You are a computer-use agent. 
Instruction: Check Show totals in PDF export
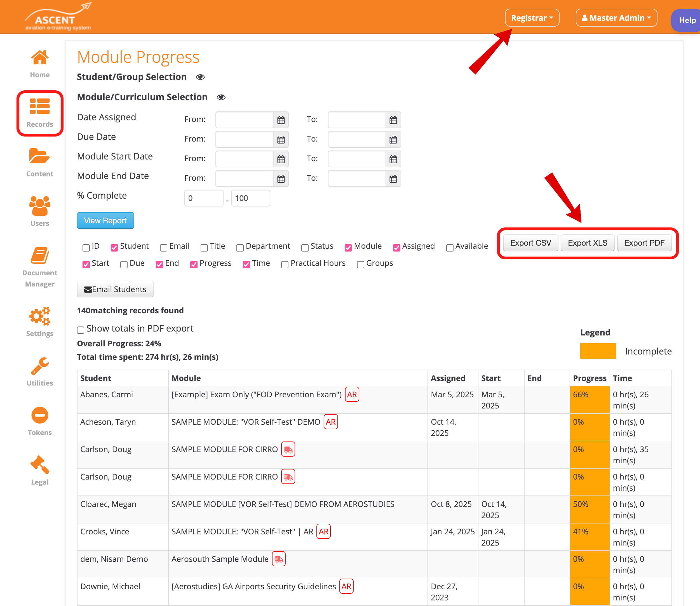tap(81, 330)
